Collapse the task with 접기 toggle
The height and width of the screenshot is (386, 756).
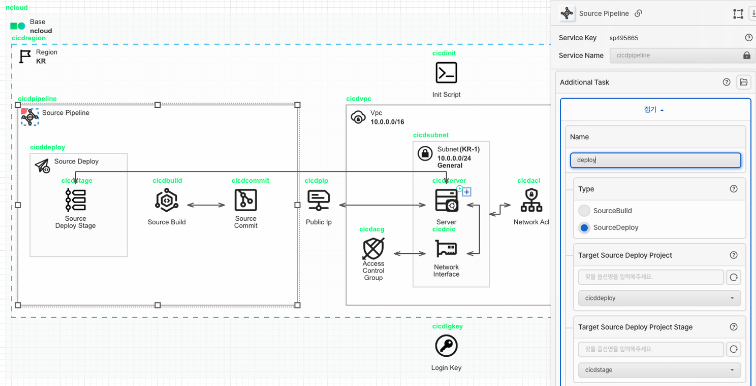pos(654,110)
